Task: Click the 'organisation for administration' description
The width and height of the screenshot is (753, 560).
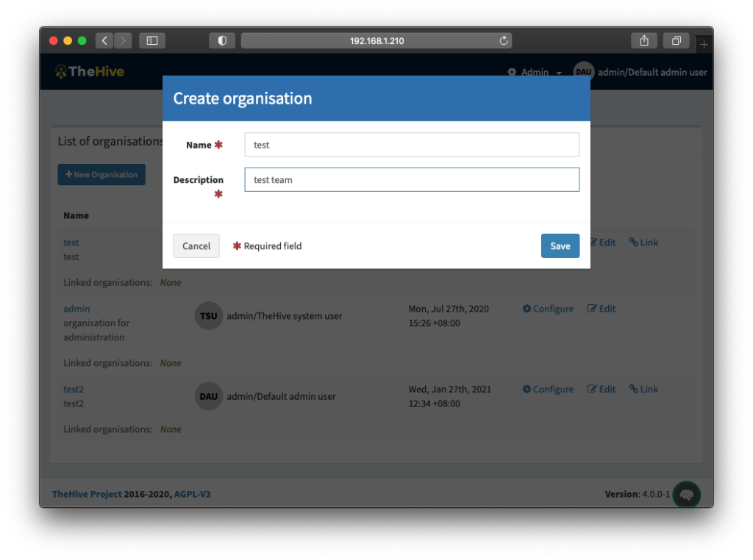Action: (96, 330)
